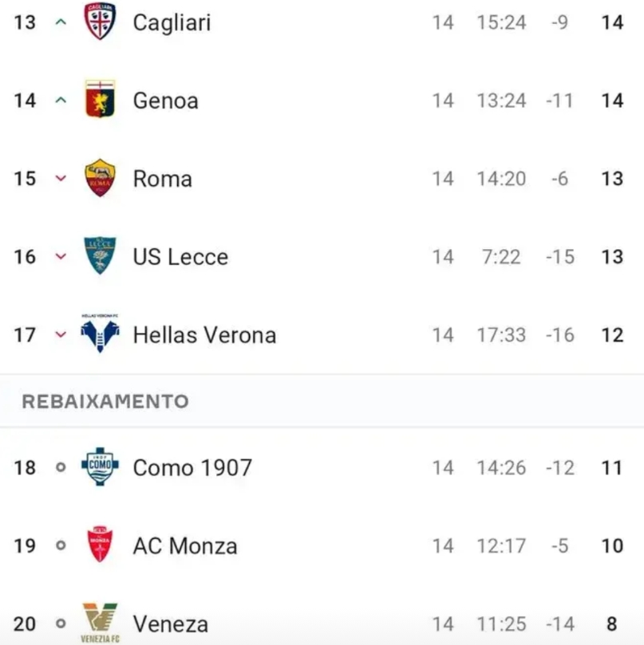Open the Hellas Verona team name

click(204, 334)
